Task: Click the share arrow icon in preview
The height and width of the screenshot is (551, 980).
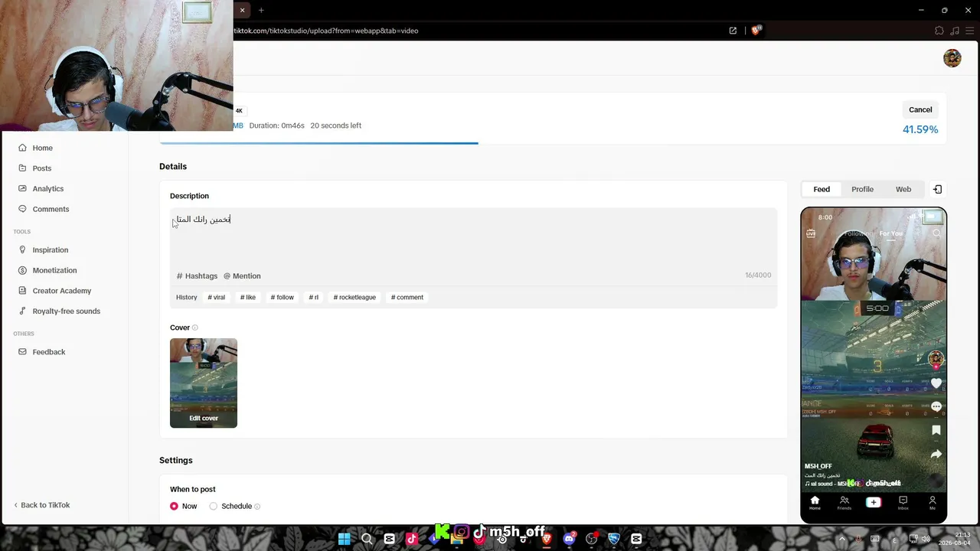Action: click(936, 455)
